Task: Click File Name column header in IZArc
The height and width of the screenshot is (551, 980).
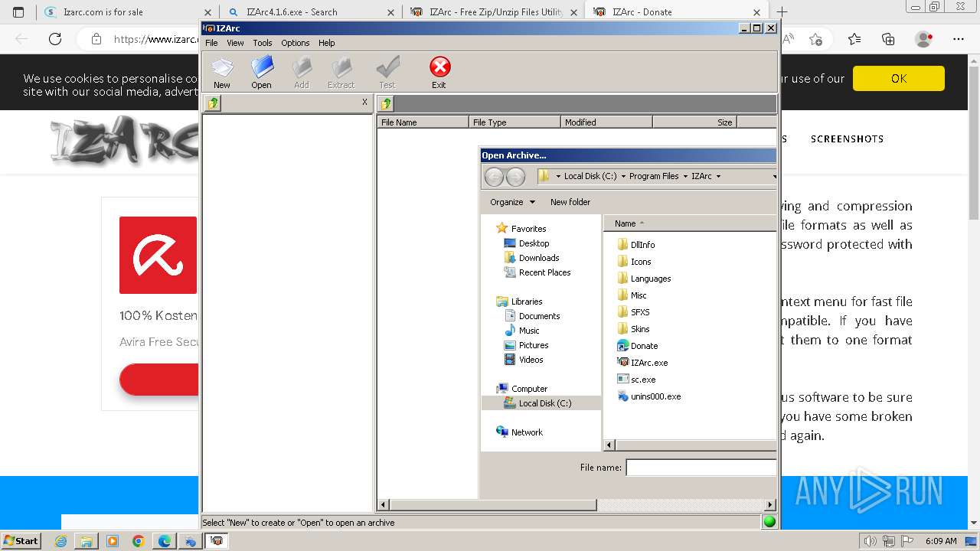Action: 423,122
